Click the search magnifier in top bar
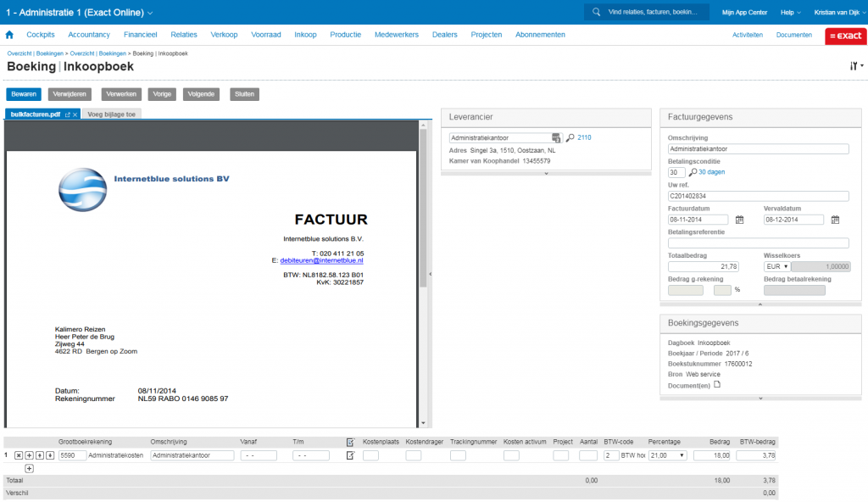This screenshot has height=502, width=868. click(596, 12)
